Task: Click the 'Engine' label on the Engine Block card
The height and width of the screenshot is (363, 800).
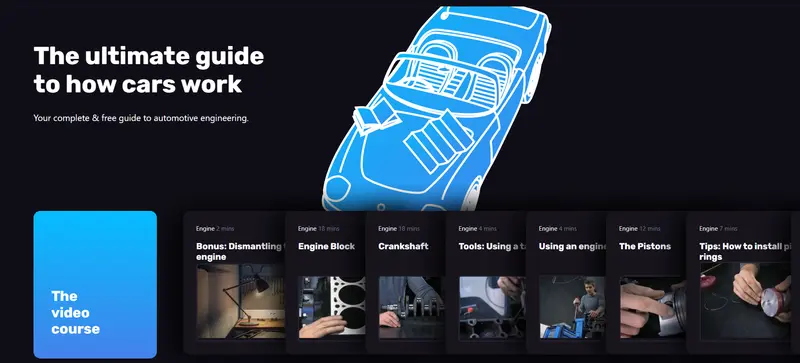Action: [307, 229]
